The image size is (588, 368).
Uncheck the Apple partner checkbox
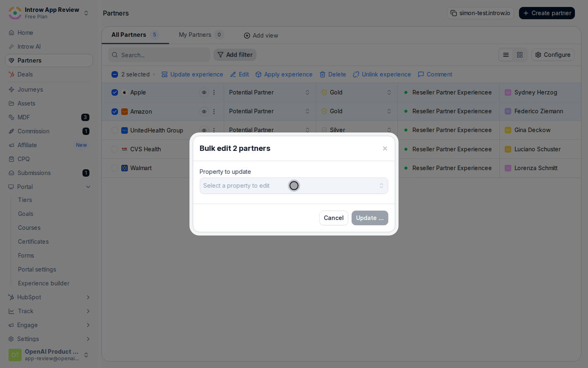click(115, 92)
